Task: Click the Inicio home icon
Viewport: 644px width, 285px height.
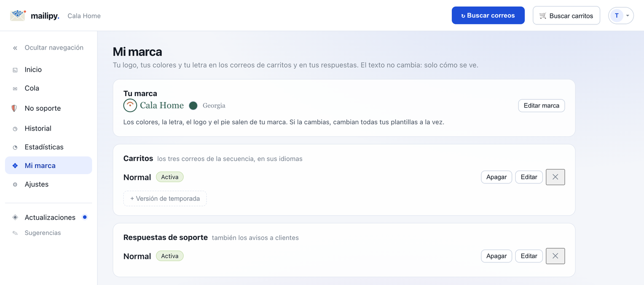Action: pyautogui.click(x=15, y=70)
